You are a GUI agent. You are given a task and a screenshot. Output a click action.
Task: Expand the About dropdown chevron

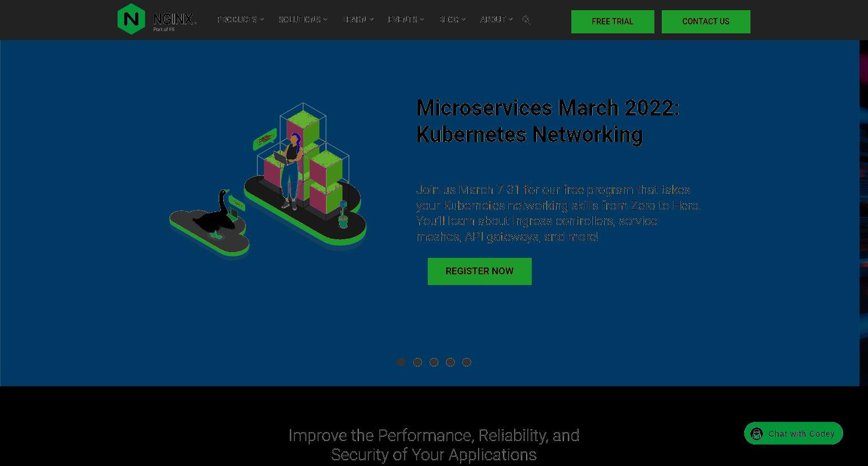pos(511,20)
